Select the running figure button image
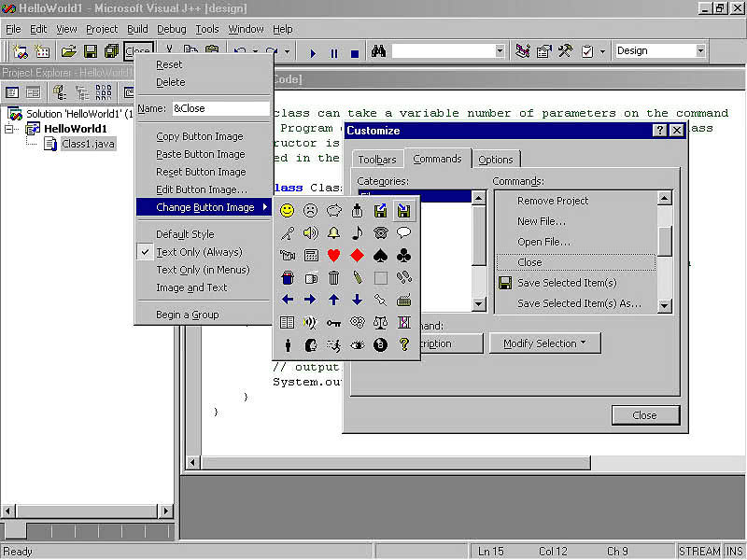Screen dimensions: 747x560 [x=333, y=344]
